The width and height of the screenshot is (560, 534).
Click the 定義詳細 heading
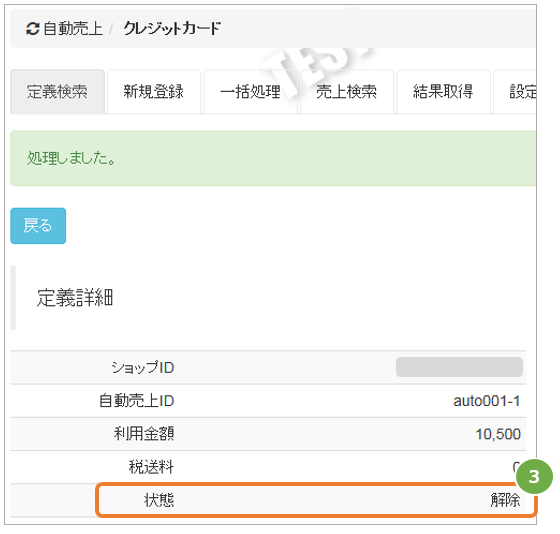(x=75, y=298)
